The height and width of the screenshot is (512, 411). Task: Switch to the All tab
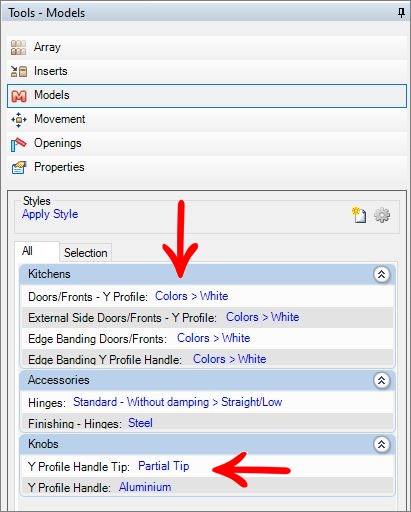(x=27, y=251)
